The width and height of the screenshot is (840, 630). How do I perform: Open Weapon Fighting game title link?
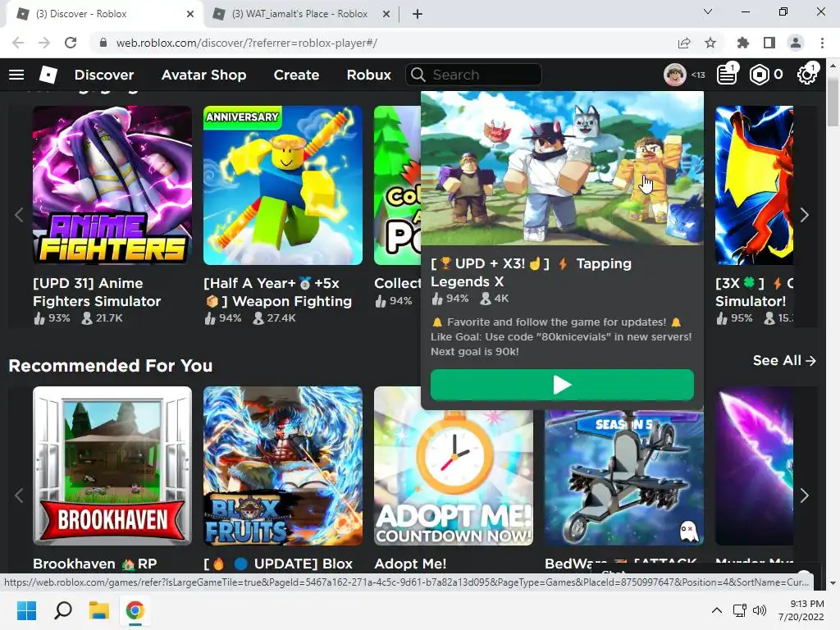coord(277,292)
